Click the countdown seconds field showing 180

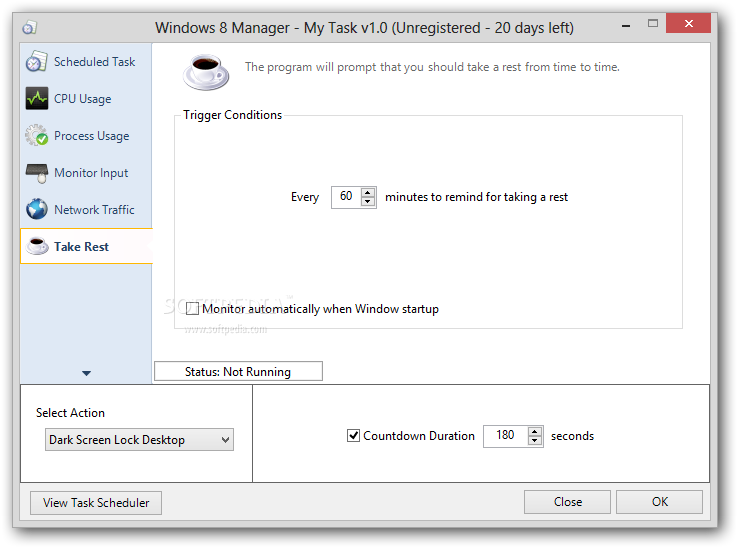pyautogui.click(x=505, y=436)
